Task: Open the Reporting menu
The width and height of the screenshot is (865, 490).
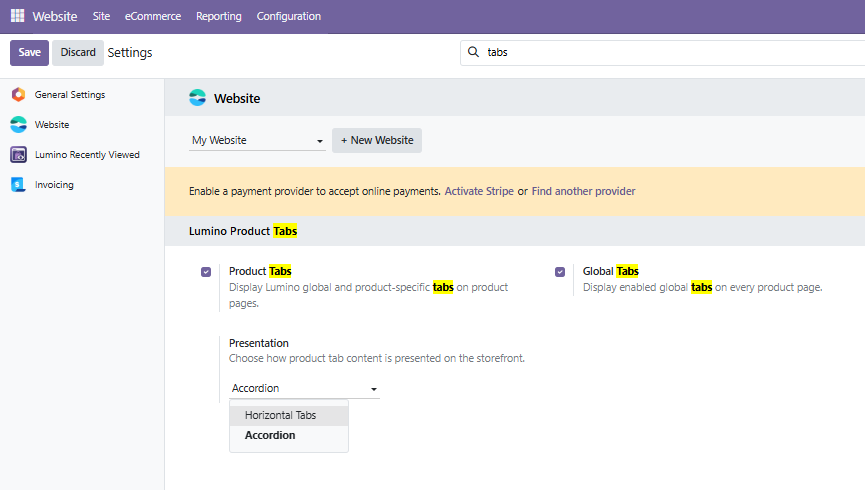Action: [x=219, y=16]
